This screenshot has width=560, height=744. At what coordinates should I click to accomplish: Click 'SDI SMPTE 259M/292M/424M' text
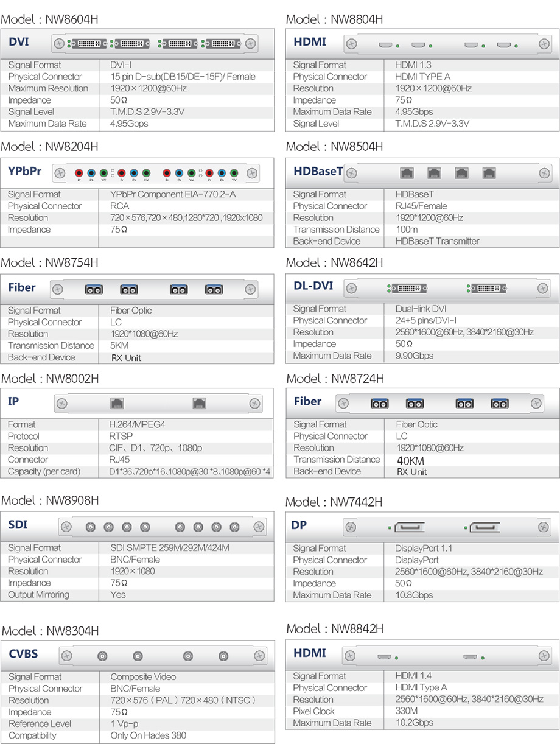coord(170,548)
